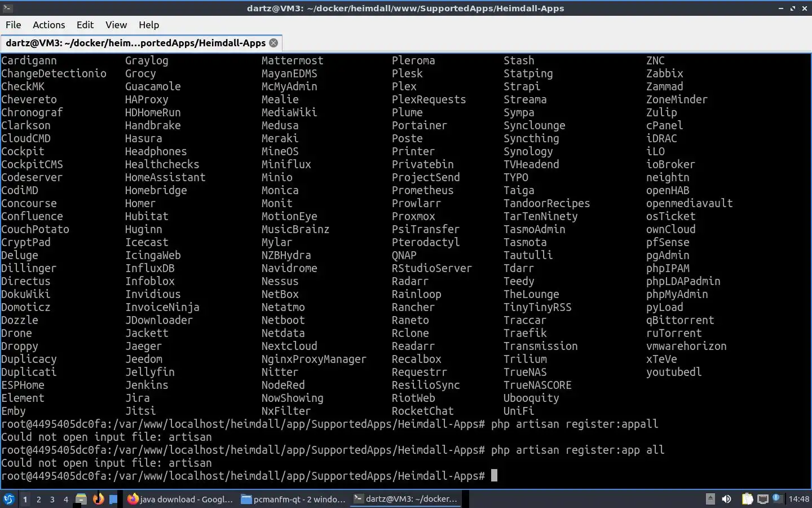The height and width of the screenshot is (508, 812).
Task: Open the network connection tray icon
Action: tap(763, 499)
